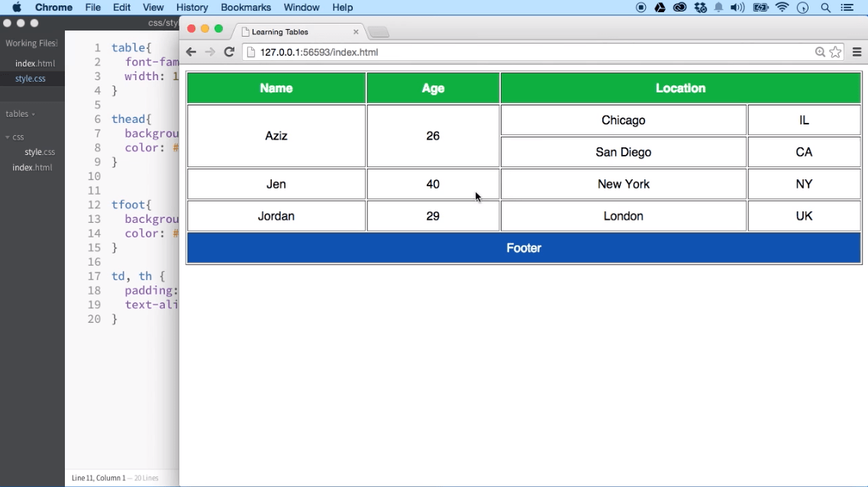Click the zoom magnifier in the address bar
Screen dimensions: 868x487
click(819, 52)
